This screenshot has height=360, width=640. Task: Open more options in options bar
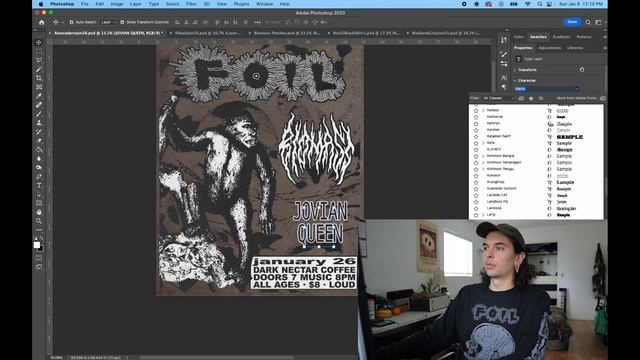pos(258,22)
